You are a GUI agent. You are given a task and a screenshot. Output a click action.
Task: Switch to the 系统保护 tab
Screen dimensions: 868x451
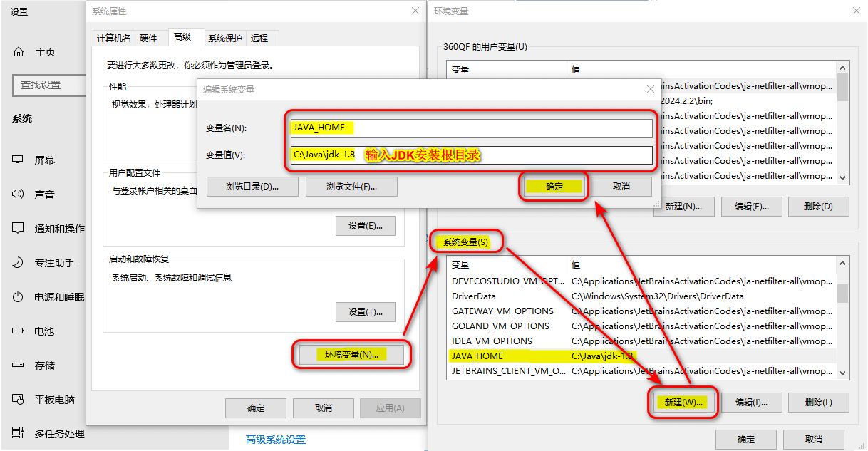click(225, 38)
